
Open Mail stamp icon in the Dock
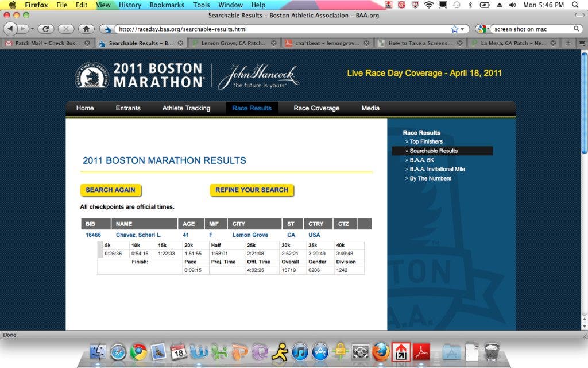pyautogui.click(x=158, y=352)
